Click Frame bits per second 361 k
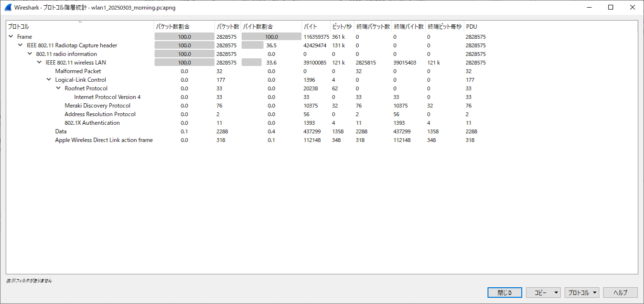The image size is (644, 304). point(338,37)
